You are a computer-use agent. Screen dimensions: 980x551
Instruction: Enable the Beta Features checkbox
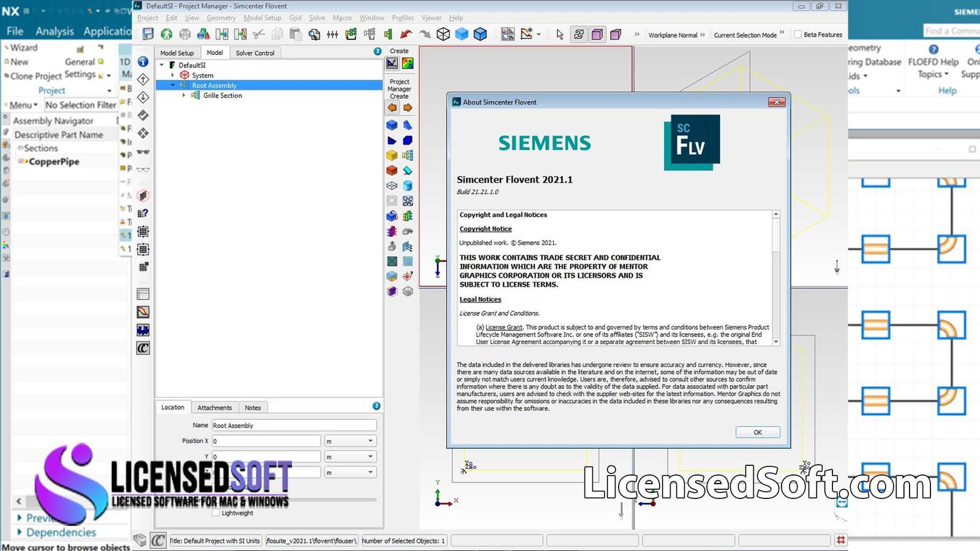pos(797,34)
